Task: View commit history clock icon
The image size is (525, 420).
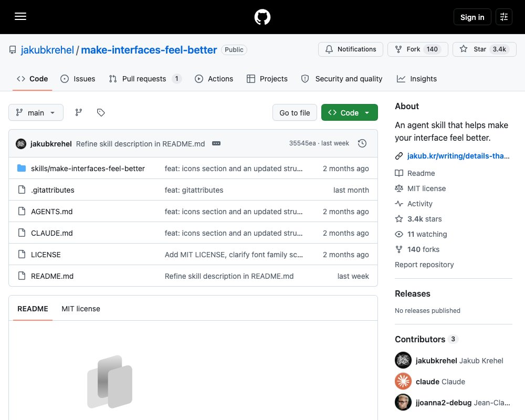Action: pyautogui.click(x=362, y=143)
